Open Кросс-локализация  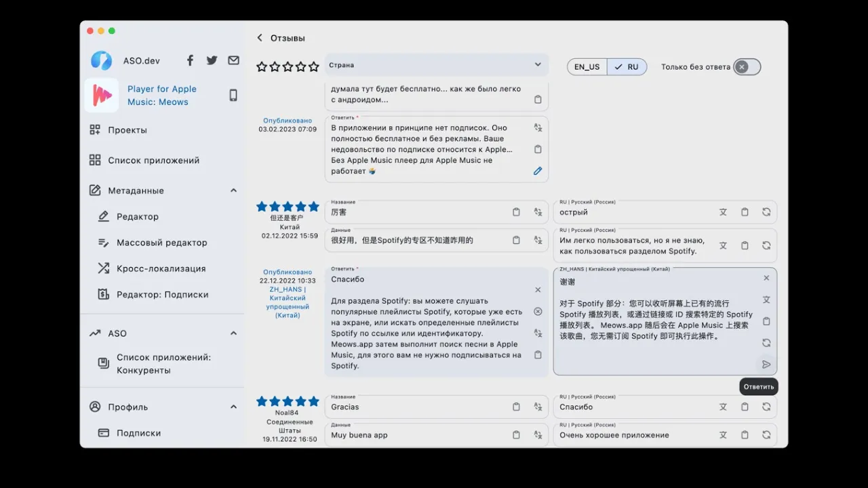point(162,268)
